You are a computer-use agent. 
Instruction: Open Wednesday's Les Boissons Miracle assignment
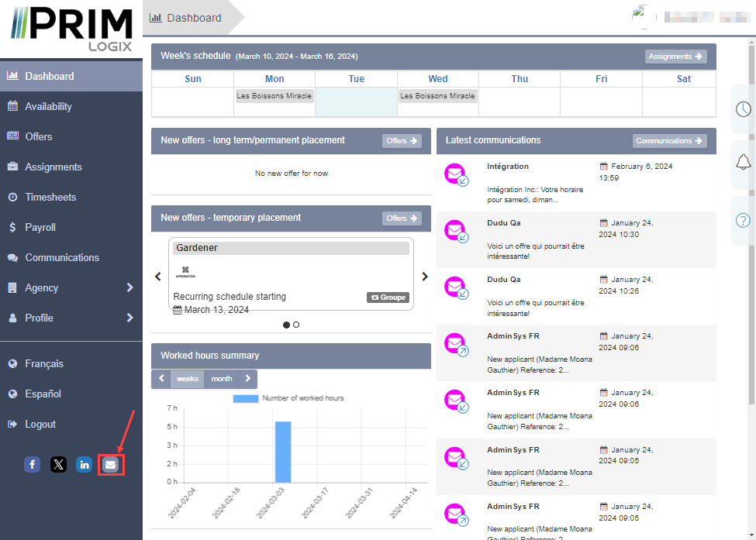pos(437,96)
